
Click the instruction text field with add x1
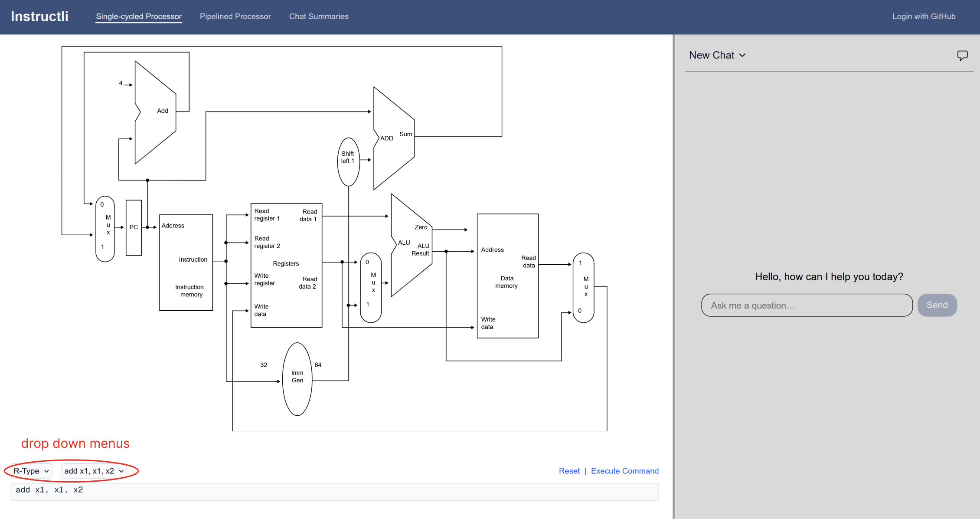[x=335, y=492]
